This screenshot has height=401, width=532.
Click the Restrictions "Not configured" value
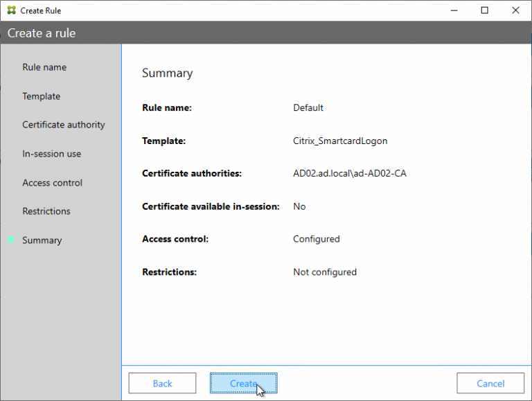325,272
